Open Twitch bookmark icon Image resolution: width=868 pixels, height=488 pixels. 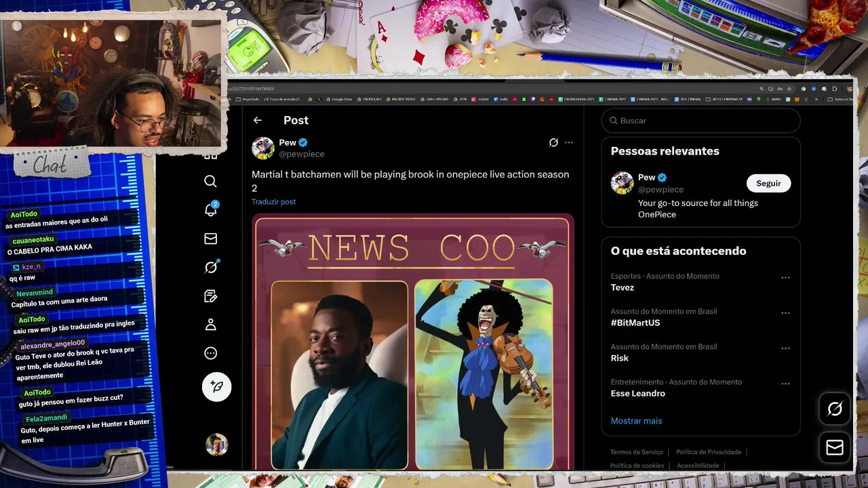pyautogui.click(x=532, y=99)
